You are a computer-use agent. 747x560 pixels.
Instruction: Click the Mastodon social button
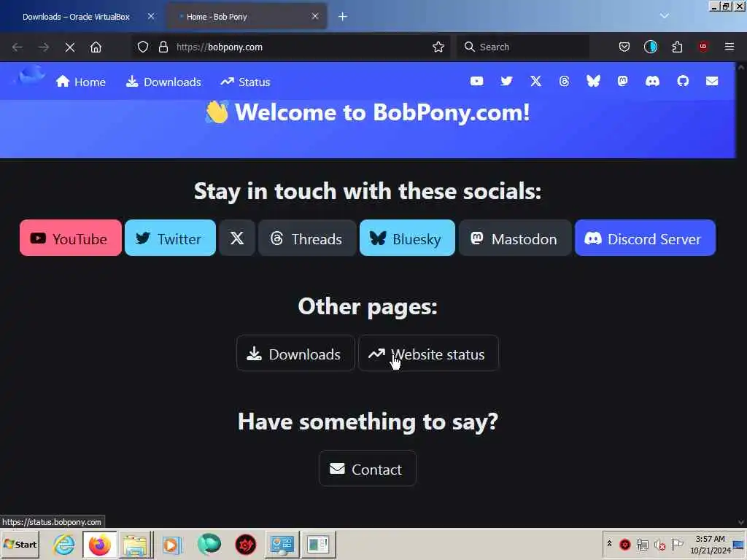[x=515, y=238]
